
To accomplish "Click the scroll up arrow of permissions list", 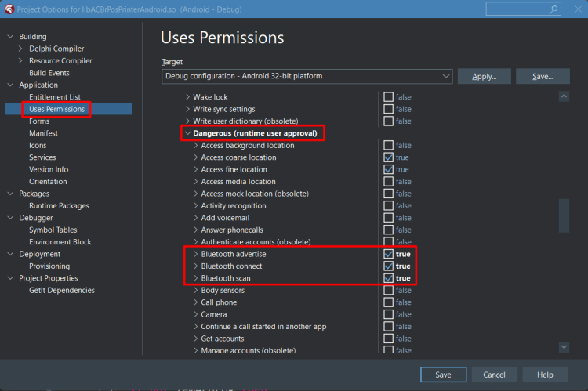I will [564, 96].
